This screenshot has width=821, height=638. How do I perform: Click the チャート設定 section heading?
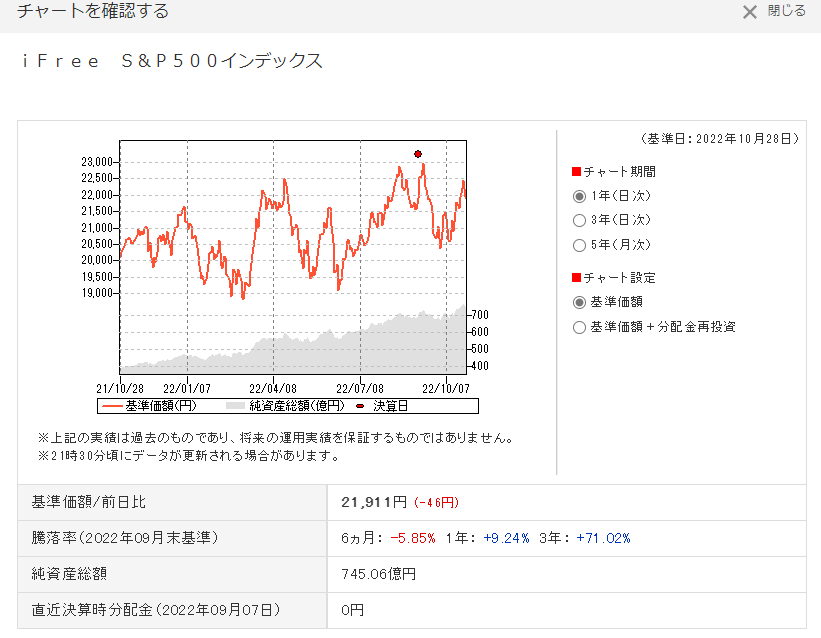tap(614, 278)
